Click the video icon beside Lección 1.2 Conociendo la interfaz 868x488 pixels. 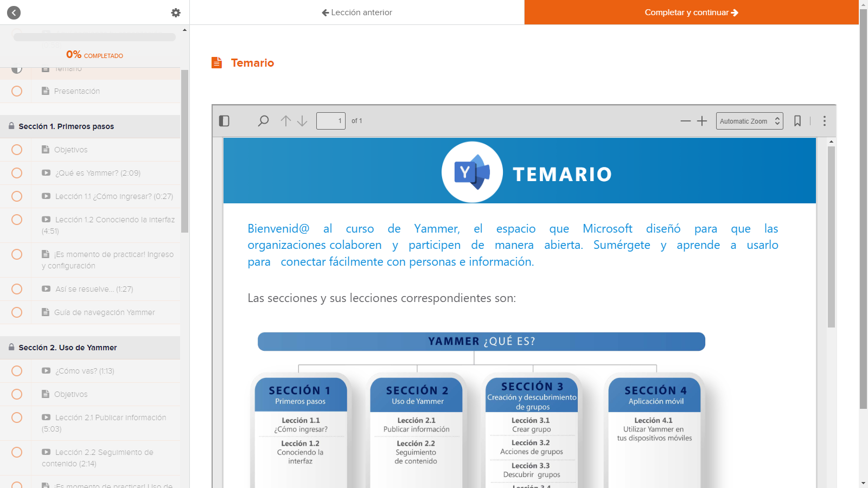coord(46,220)
